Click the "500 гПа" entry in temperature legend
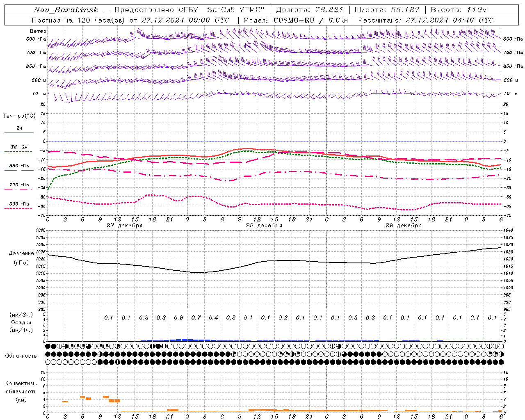Screen dimensions: 525x420 19,204
